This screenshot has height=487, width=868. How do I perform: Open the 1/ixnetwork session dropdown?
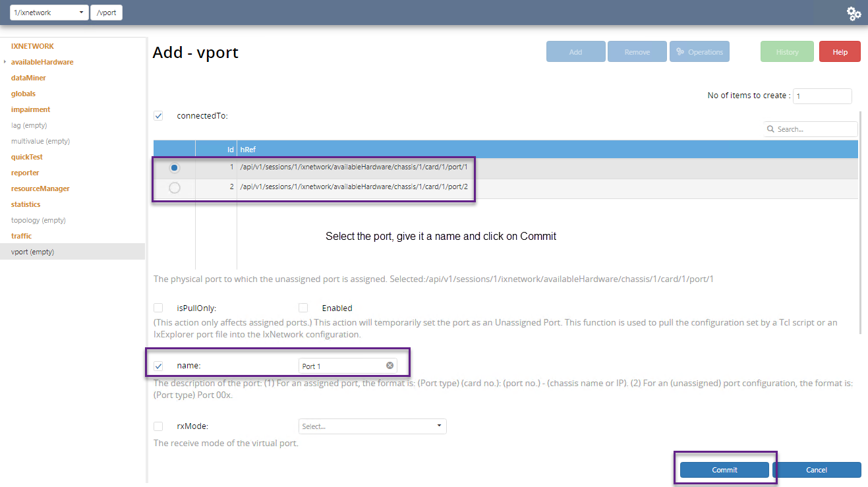click(49, 13)
